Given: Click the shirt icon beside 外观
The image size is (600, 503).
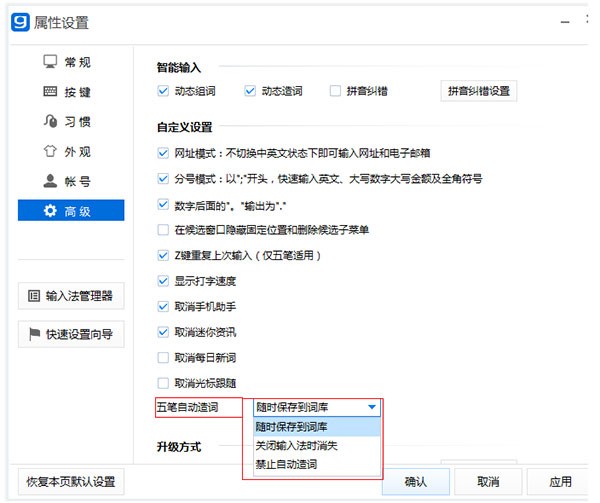Looking at the screenshot, I should pyautogui.click(x=50, y=151).
